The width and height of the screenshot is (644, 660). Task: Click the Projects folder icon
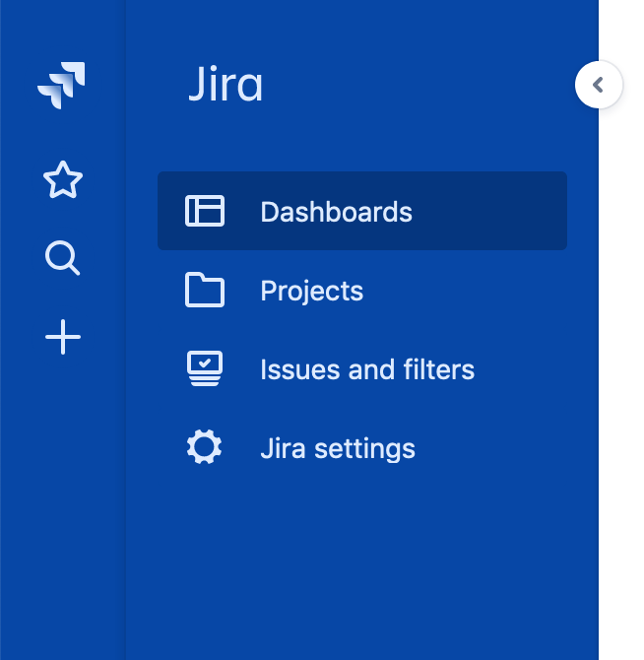point(205,290)
